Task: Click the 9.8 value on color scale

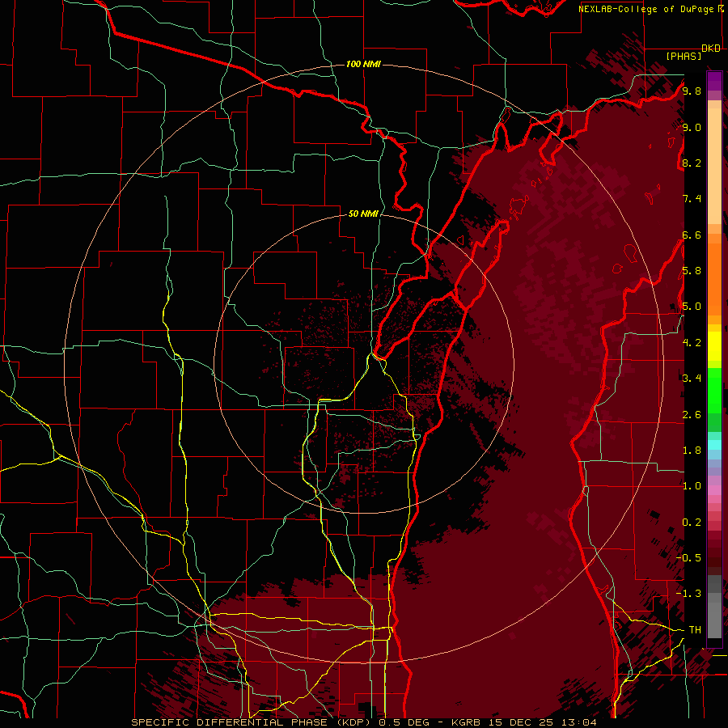Action: pos(692,91)
